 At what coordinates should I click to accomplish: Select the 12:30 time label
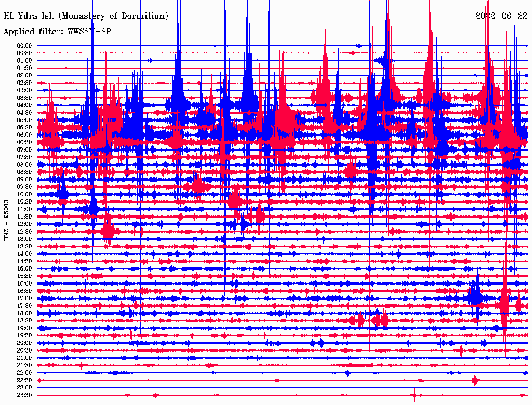[x=24, y=232]
